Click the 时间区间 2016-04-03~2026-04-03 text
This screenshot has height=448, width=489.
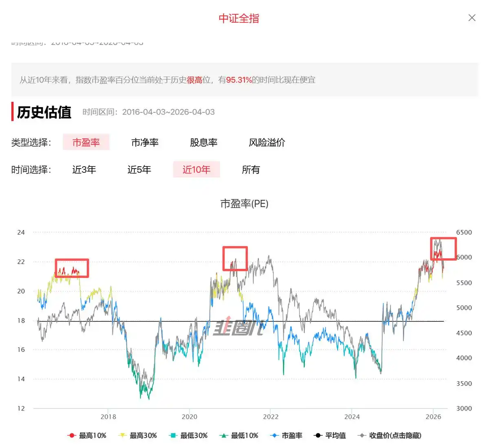(148, 112)
